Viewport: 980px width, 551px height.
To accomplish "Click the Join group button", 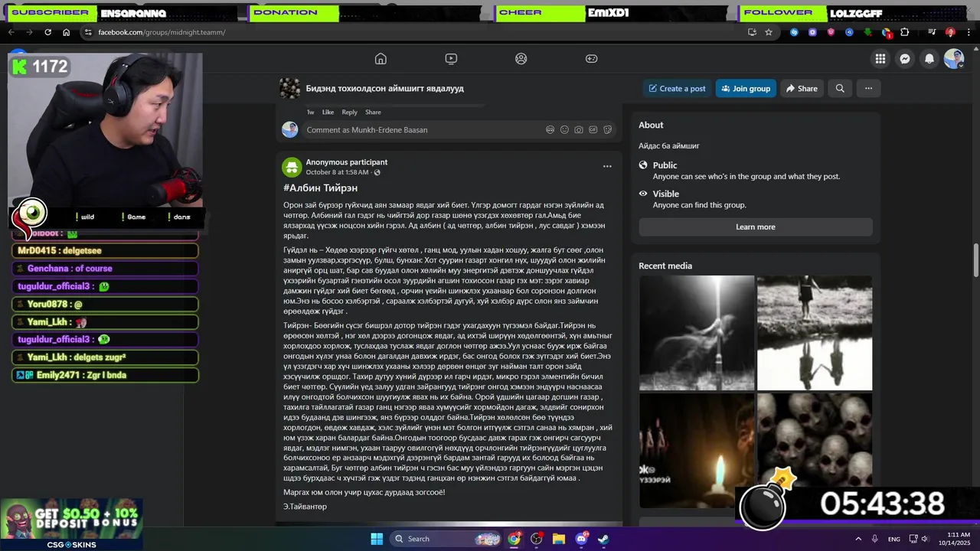I will (x=746, y=89).
